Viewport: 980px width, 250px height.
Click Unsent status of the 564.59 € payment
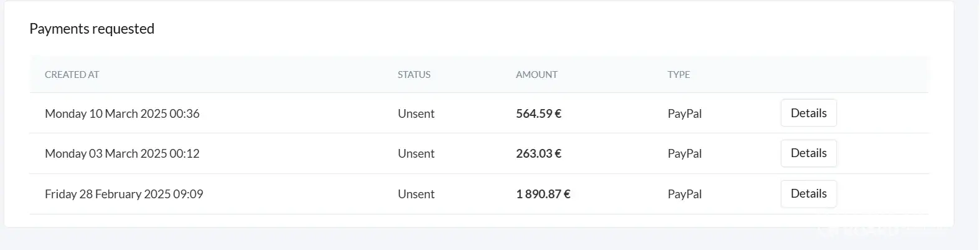(x=416, y=113)
